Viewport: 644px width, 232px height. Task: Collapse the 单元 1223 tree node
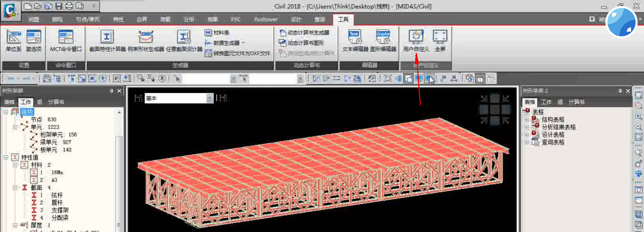coord(15,127)
